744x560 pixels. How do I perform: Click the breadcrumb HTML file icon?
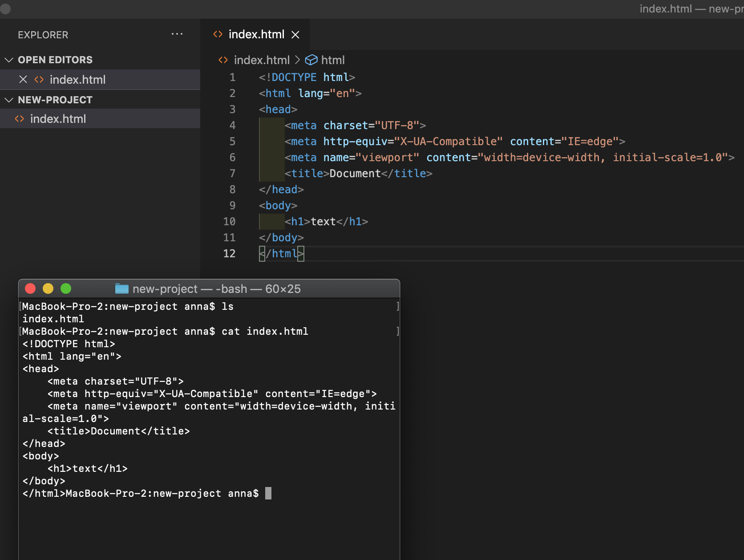pyautogui.click(x=223, y=60)
